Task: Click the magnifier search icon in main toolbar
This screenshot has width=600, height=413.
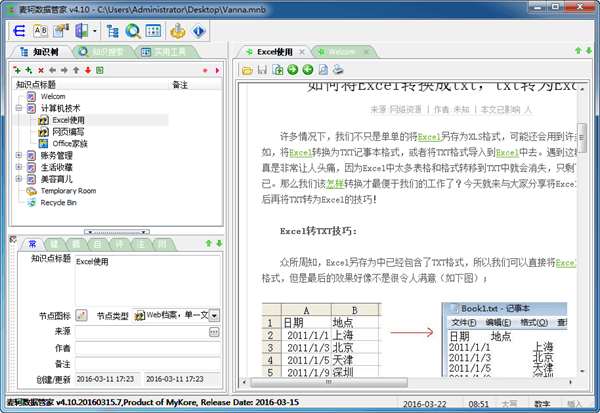Action: (x=133, y=31)
